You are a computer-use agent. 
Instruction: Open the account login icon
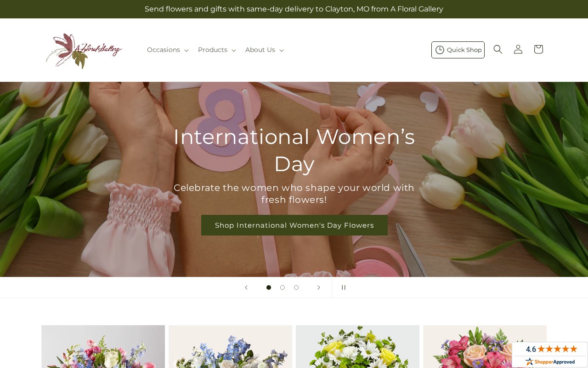(518, 49)
